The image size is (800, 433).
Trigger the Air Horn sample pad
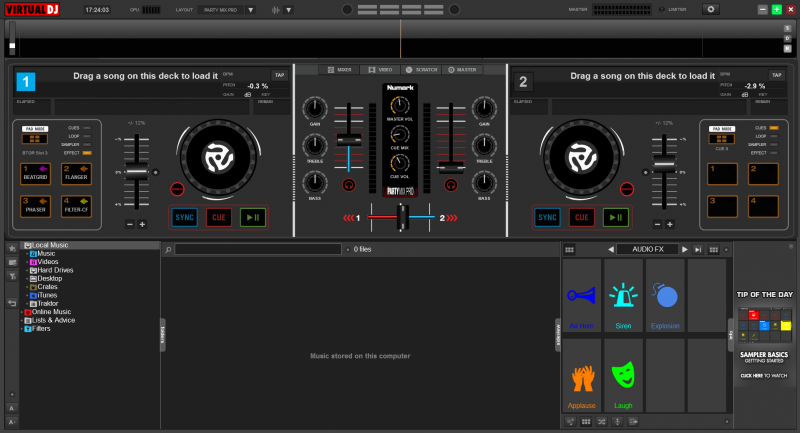[x=581, y=296]
